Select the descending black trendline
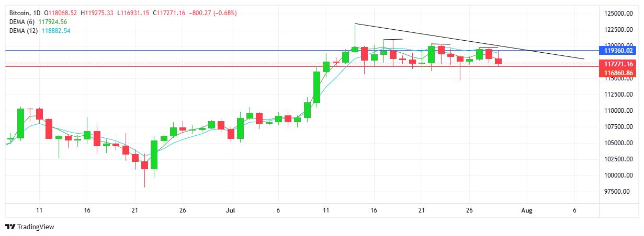644x236 pixels. (469, 41)
